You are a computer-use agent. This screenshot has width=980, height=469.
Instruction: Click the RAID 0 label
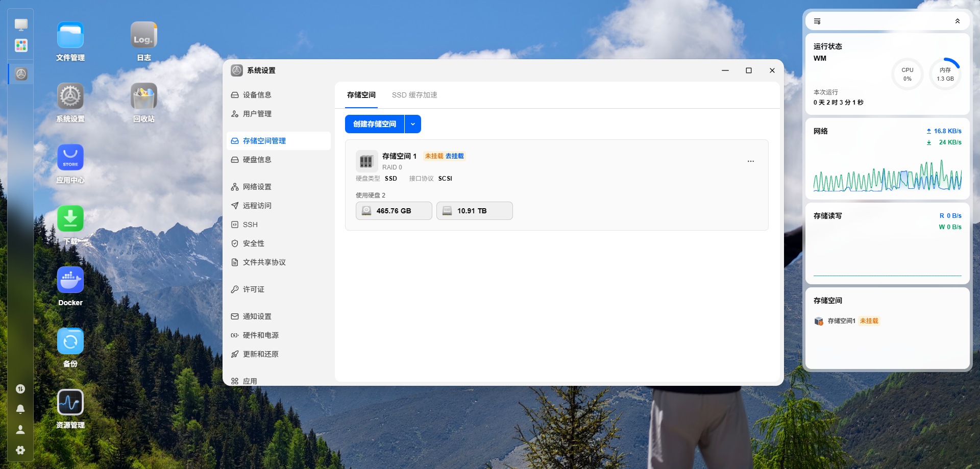click(392, 167)
